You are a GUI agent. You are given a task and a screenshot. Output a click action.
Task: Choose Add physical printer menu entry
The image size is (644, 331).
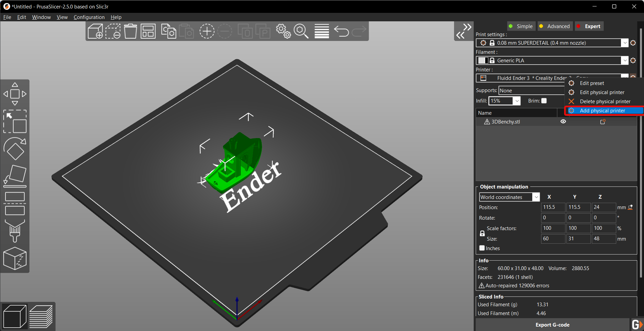coord(604,111)
